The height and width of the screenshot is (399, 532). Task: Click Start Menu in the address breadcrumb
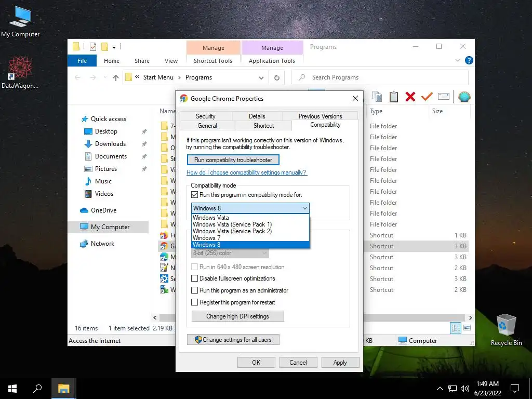[158, 77]
